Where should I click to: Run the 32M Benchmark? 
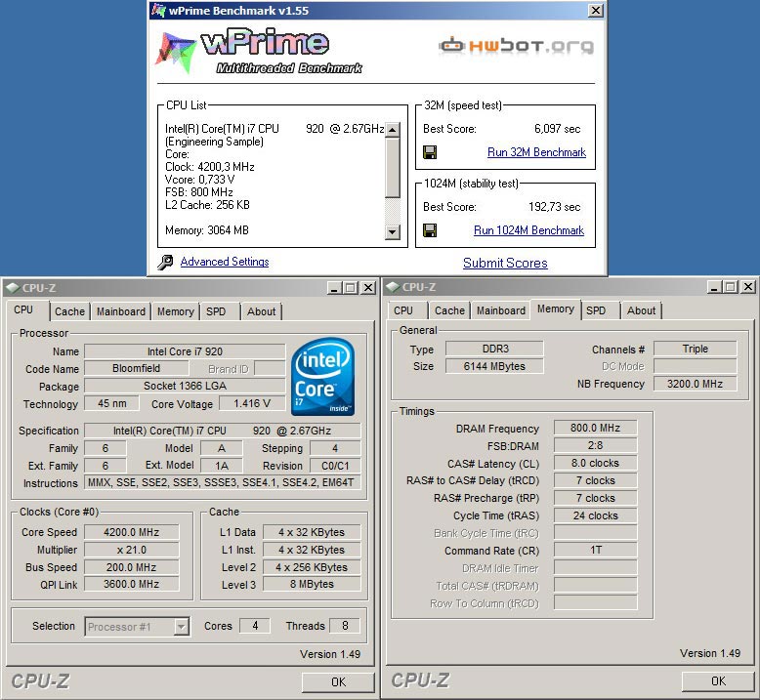coord(536,152)
